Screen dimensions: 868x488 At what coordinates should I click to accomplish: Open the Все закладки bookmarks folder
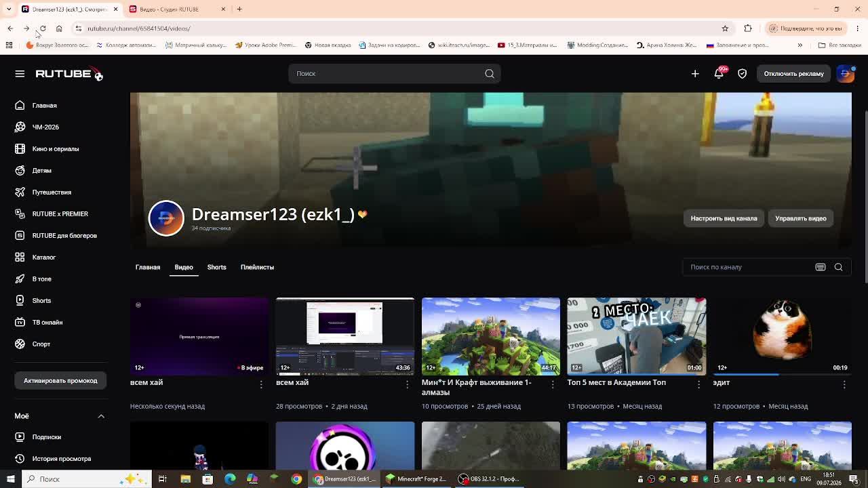click(x=840, y=45)
